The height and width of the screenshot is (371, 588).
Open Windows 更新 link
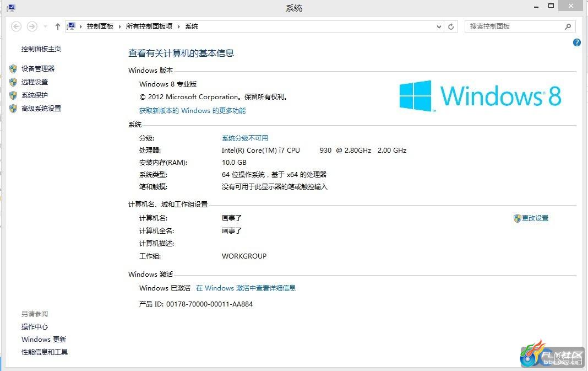44,340
